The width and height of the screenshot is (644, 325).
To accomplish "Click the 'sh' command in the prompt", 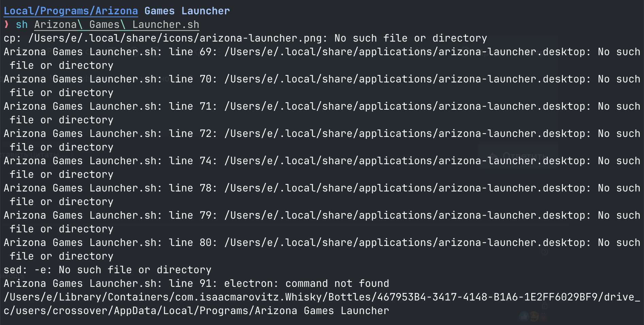I will pyautogui.click(x=21, y=25).
